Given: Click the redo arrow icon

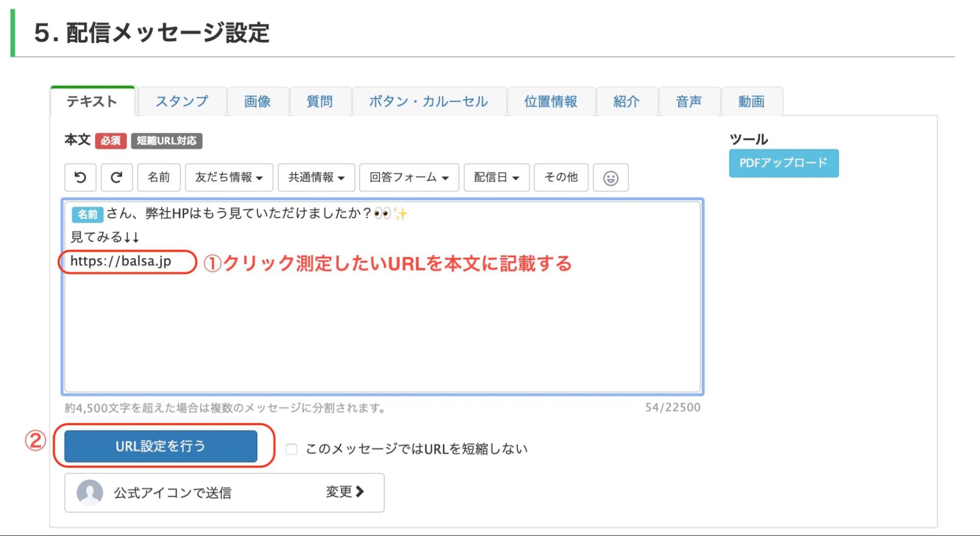Looking at the screenshot, I should [x=117, y=178].
